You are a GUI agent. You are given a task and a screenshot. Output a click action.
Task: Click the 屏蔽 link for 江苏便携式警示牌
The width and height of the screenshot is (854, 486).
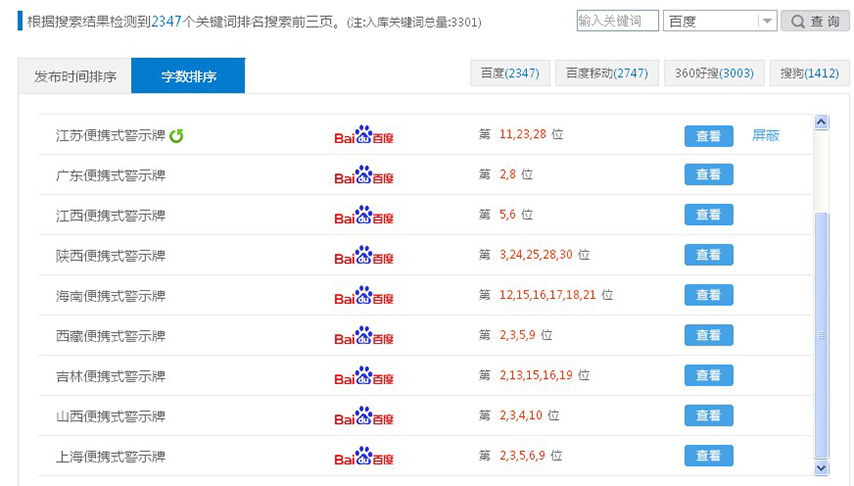coord(766,135)
